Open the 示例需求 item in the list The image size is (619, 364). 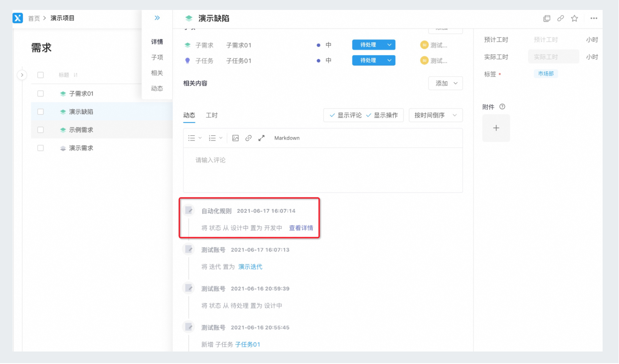81,130
